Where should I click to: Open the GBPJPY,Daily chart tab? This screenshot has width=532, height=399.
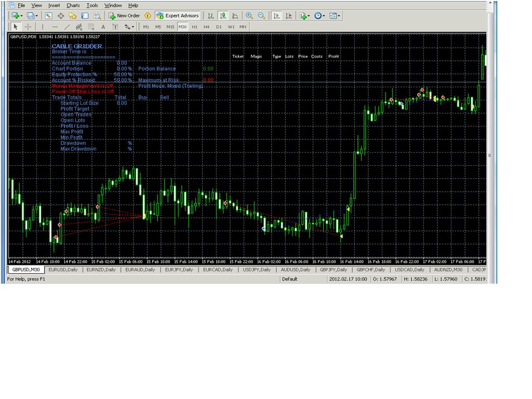[333, 270]
